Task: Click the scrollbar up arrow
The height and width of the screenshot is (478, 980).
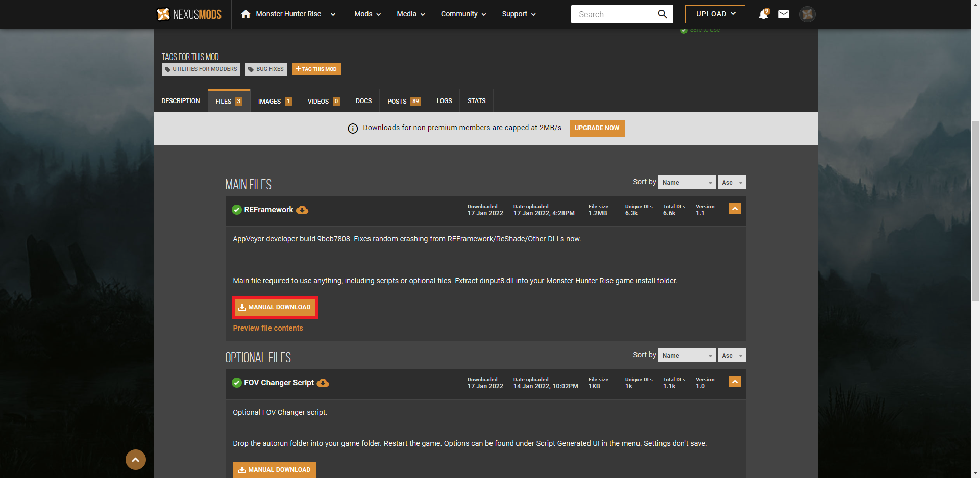Action: [x=975, y=4]
